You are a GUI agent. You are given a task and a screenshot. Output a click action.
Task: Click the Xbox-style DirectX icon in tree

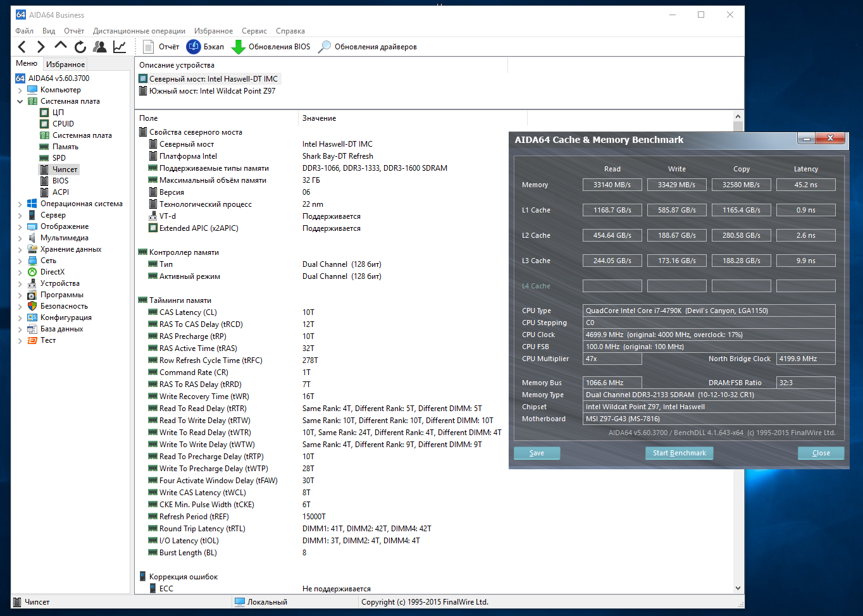click(x=32, y=272)
